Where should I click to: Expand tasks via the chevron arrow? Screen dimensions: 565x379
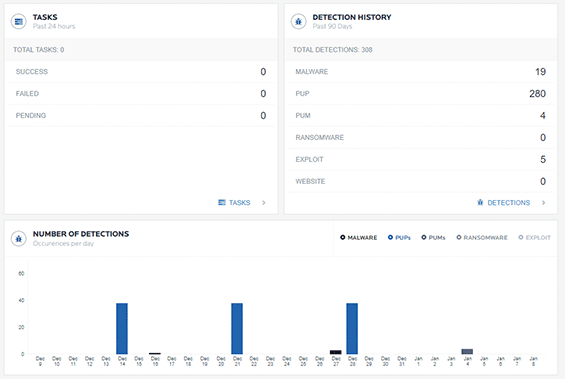[264, 202]
